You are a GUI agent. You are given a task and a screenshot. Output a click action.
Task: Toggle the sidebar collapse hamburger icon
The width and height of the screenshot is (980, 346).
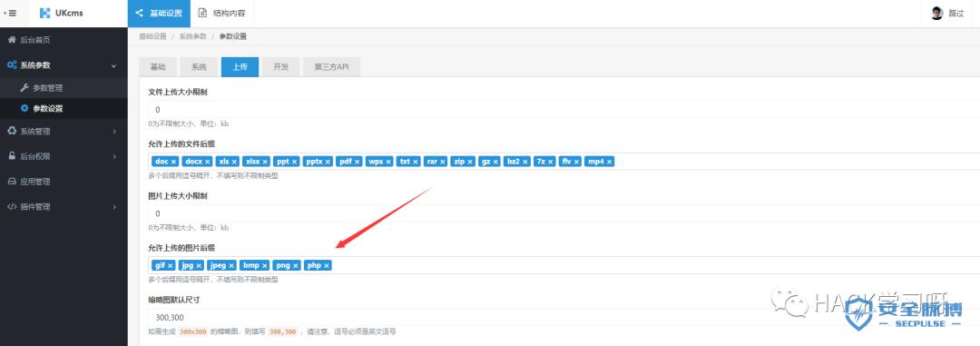(x=10, y=13)
